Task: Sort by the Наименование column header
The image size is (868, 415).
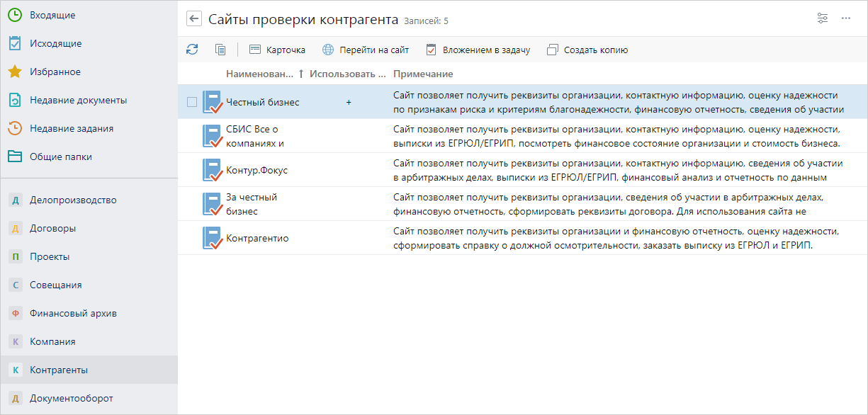Action: point(259,74)
